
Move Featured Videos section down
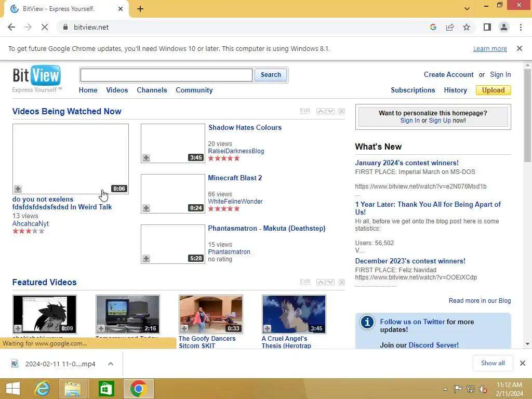click(330, 282)
